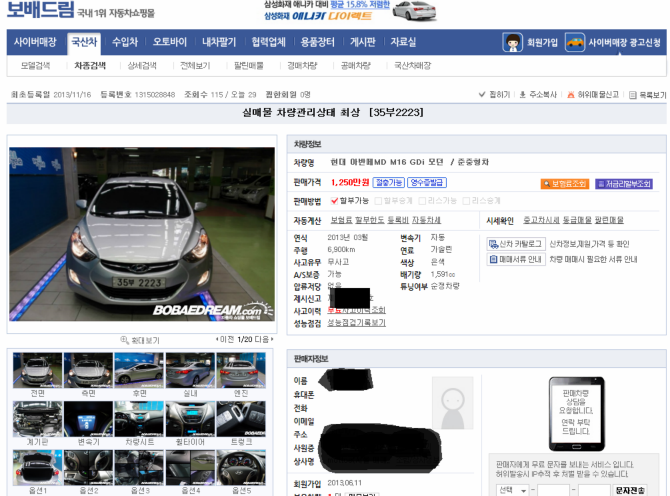Image resolution: width=670 pixels, height=496 pixels.
Task: Click the 매매서류 안내 button
Action: [x=516, y=259]
